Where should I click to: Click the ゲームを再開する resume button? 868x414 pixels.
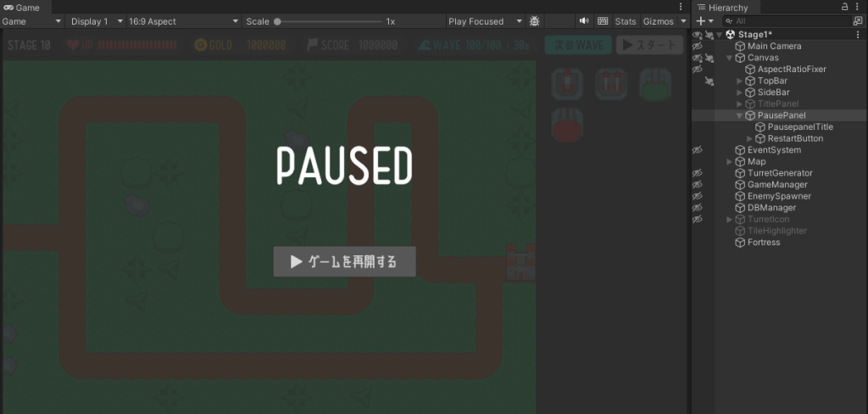click(344, 261)
